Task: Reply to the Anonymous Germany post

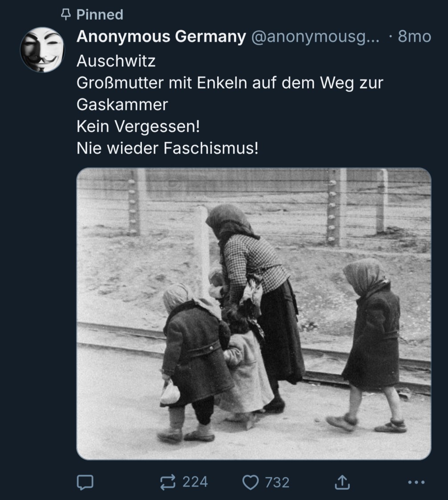Action: (85, 482)
